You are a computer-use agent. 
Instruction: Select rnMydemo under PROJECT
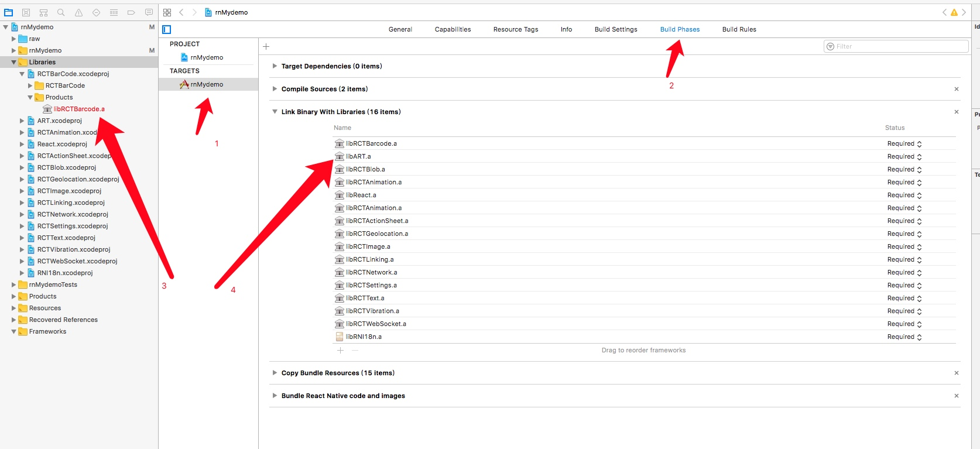[208, 57]
